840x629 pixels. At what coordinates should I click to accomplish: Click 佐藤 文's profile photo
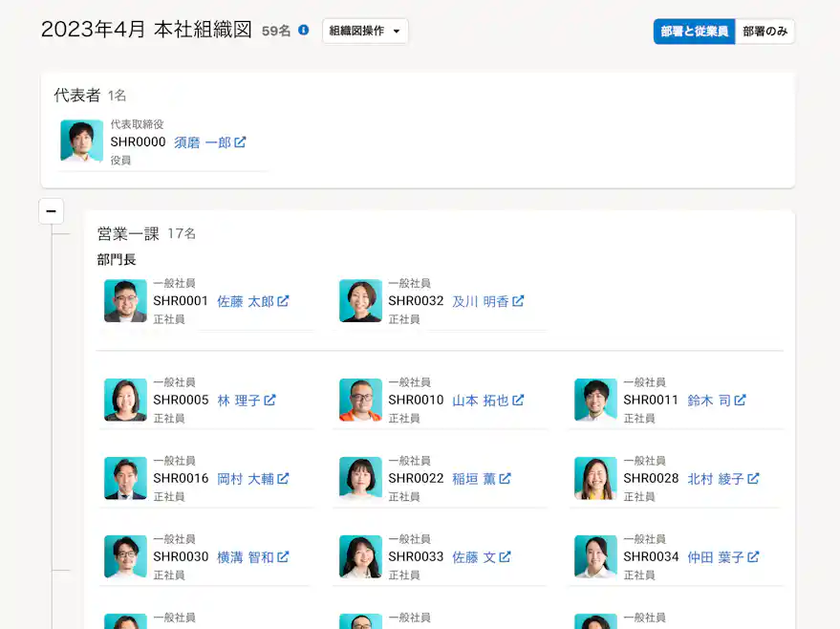click(360, 556)
